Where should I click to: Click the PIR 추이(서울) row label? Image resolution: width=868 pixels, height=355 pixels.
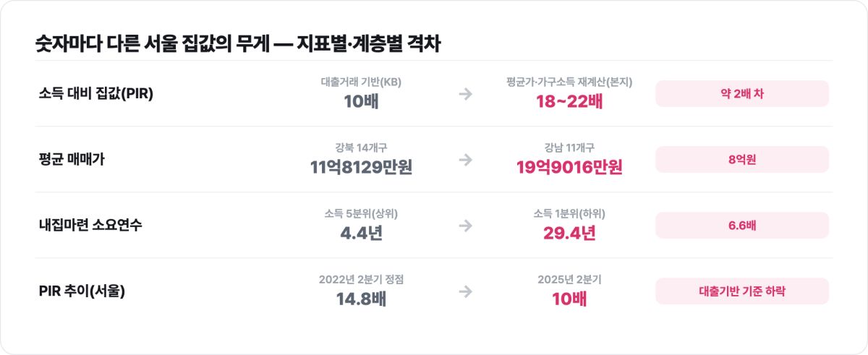(82, 291)
